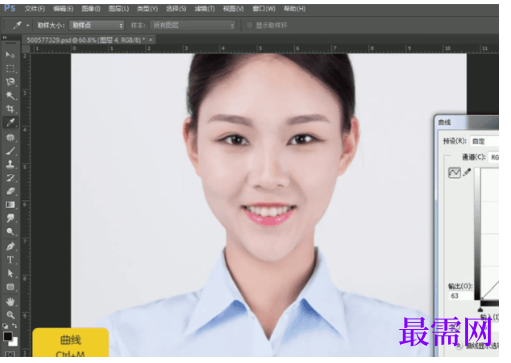Viewport: 511px width, 363px height.
Task: Select the Crop tool
Action: [x=10, y=109]
